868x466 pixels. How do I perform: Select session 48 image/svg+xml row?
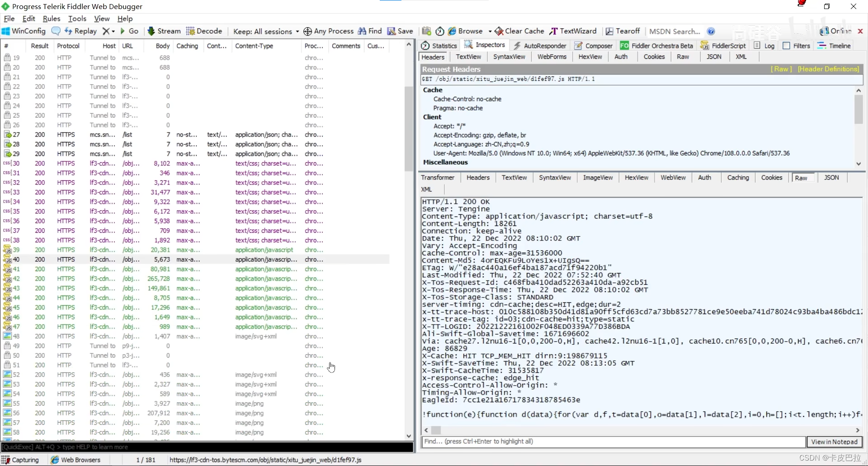194,336
